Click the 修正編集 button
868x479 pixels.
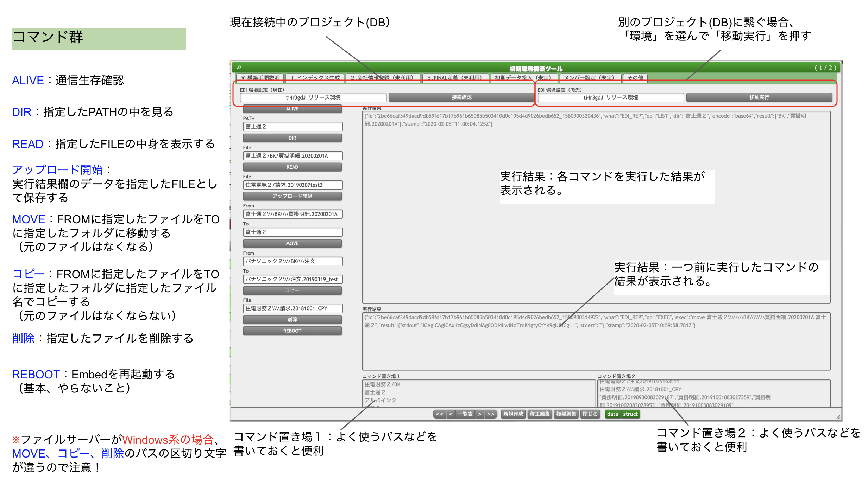pyautogui.click(x=540, y=414)
